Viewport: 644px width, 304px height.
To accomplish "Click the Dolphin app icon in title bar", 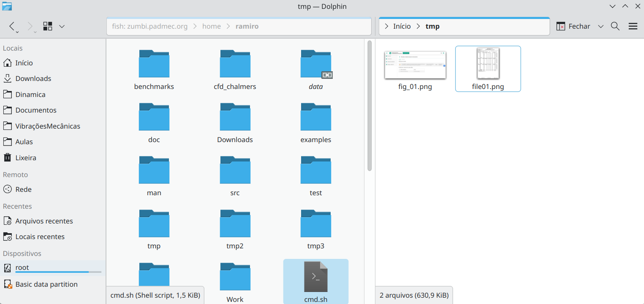I will pos(7,6).
